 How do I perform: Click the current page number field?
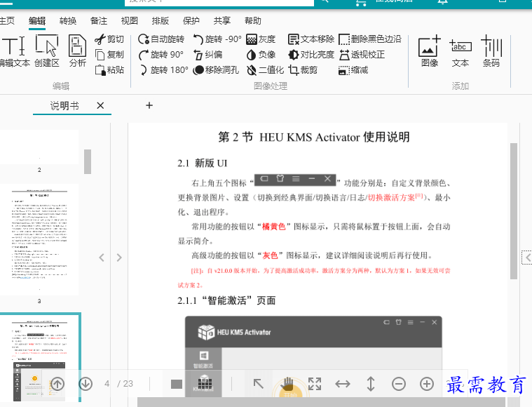click(x=107, y=384)
